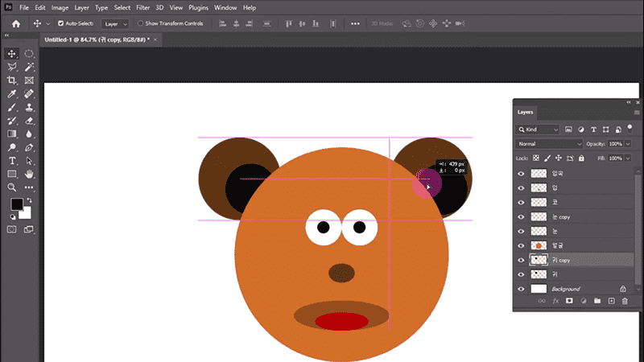The height and width of the screenshot is (362, 644).
Task: Delete layer trash icon in Layers panel
Action: (x=625, y=301)
